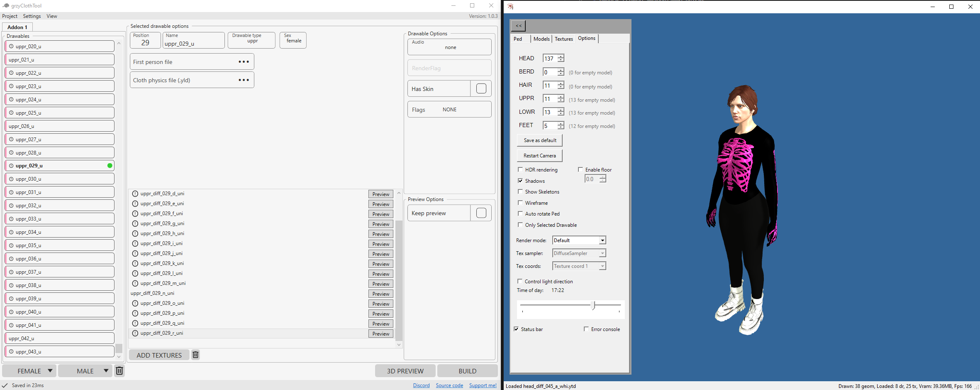
Task: Click the preview window title bar icon
Action: click(510, 6)
